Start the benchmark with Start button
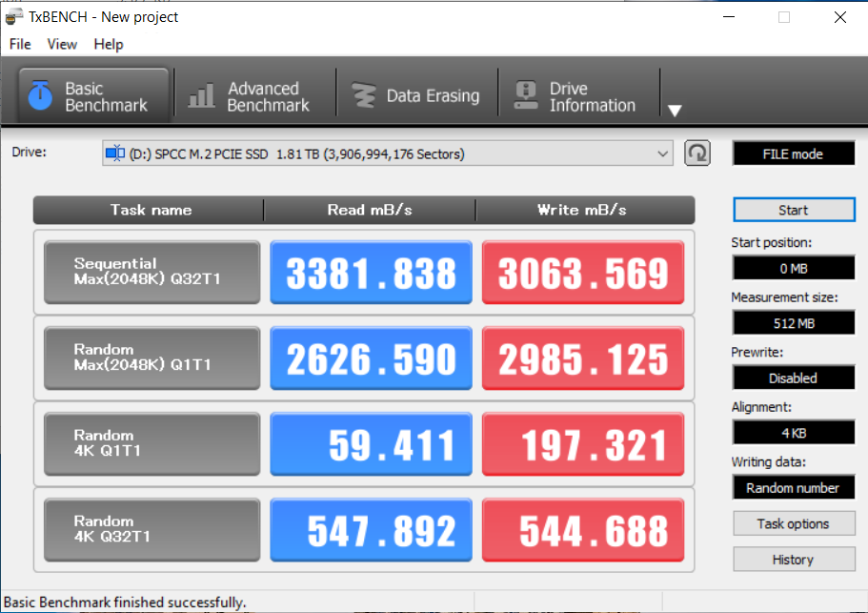Viewport: 868px width, 613px height. click(x=793, y=210)
